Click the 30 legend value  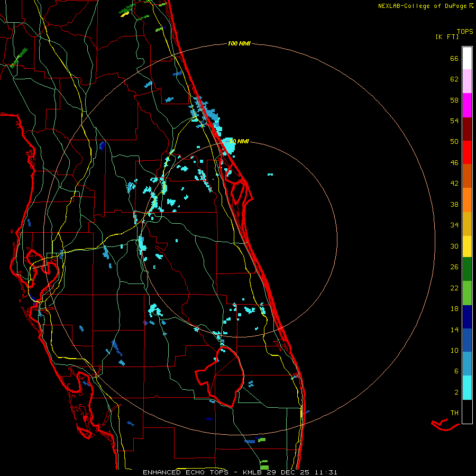coord(454,246)
